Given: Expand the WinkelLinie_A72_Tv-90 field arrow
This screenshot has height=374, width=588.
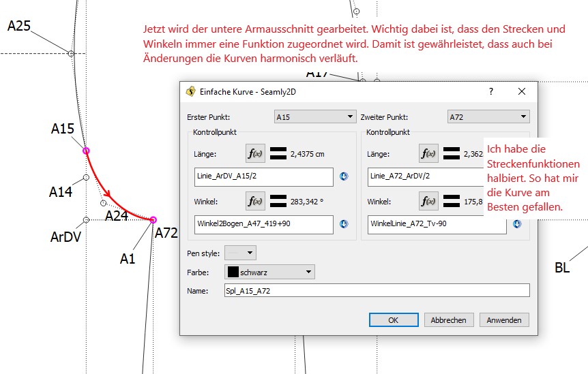Looking at the screenshot, I should (517, 224).
